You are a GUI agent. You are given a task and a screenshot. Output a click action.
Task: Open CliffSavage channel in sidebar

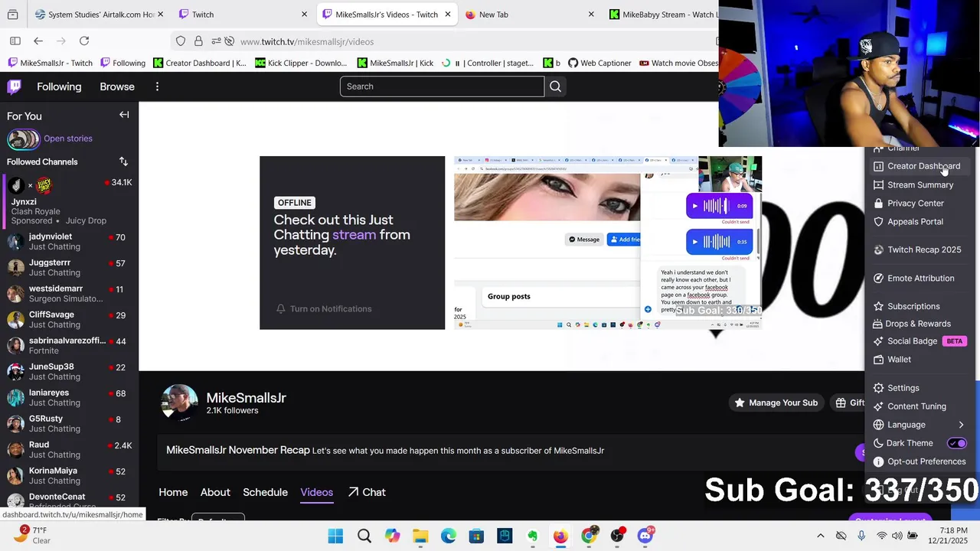click(69, 320)
